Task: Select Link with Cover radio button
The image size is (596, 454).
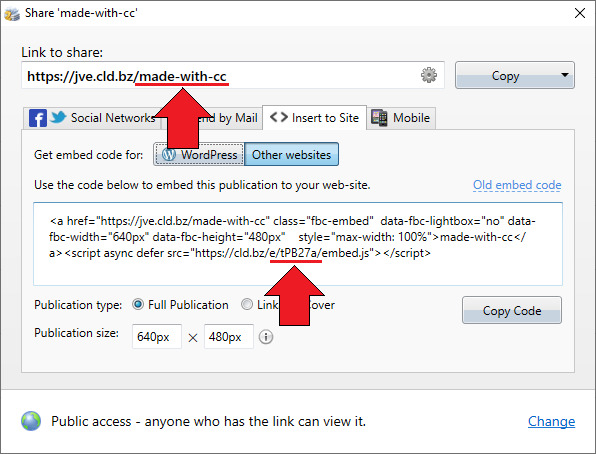Action: tap(247, 305)
